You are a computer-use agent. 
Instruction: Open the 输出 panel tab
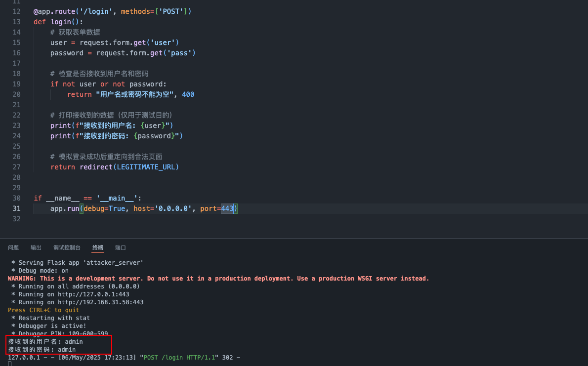pos(36,247)
